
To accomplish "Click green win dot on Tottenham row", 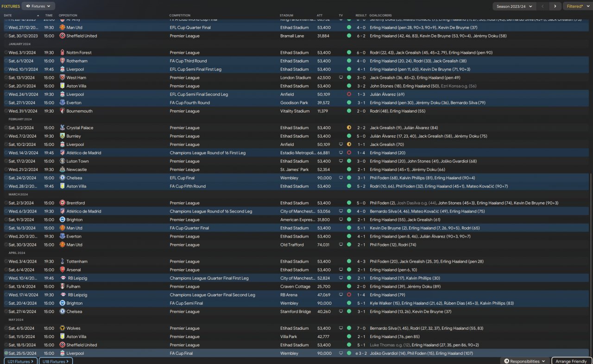I will [349, 262].
